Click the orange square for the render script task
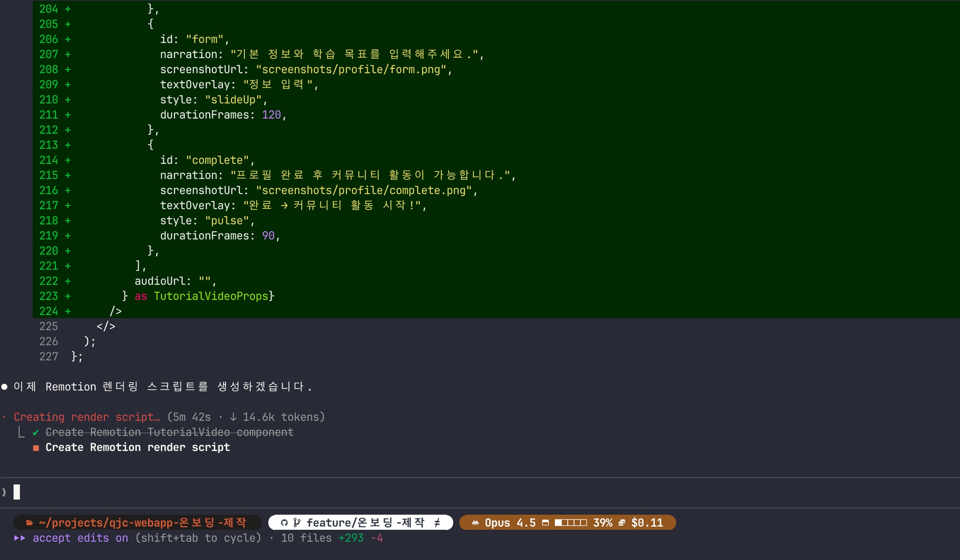The image size is (960, 560). pos(36,448)
